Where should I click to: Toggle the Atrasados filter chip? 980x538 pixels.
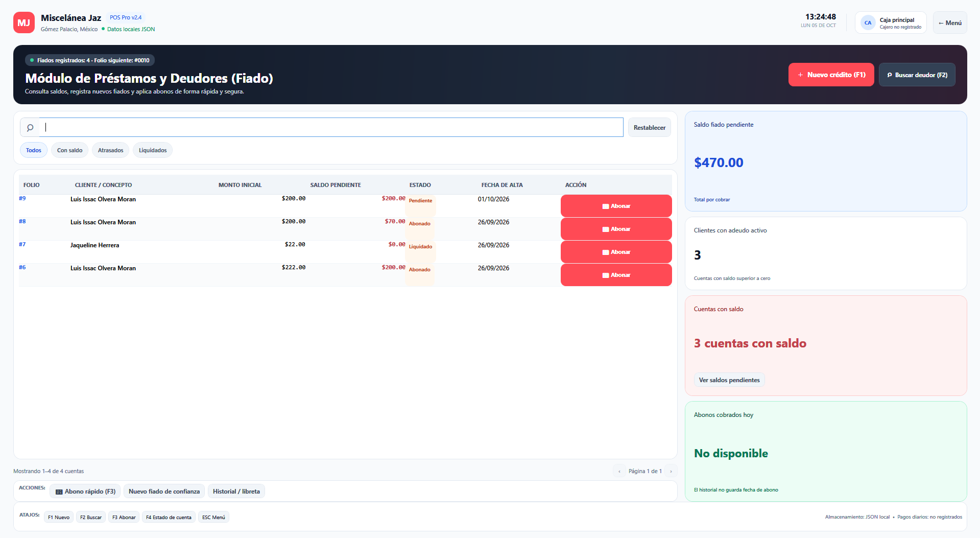[110, 150]
